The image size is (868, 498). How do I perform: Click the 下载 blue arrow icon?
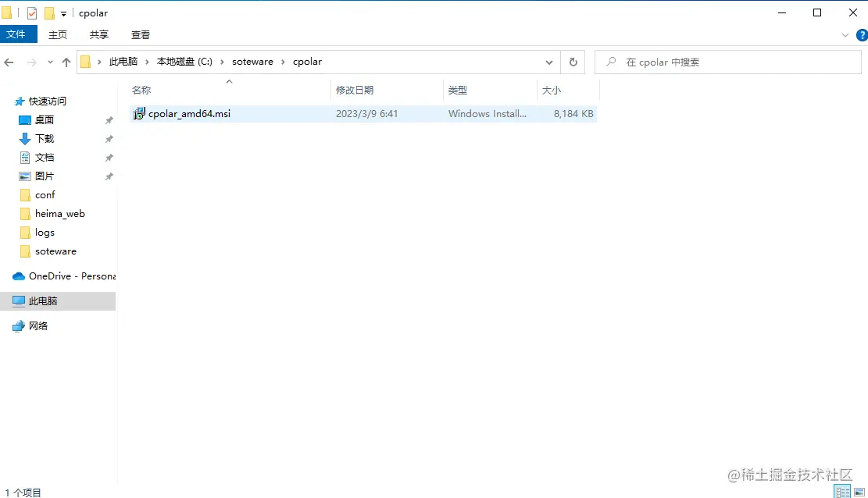25,139
